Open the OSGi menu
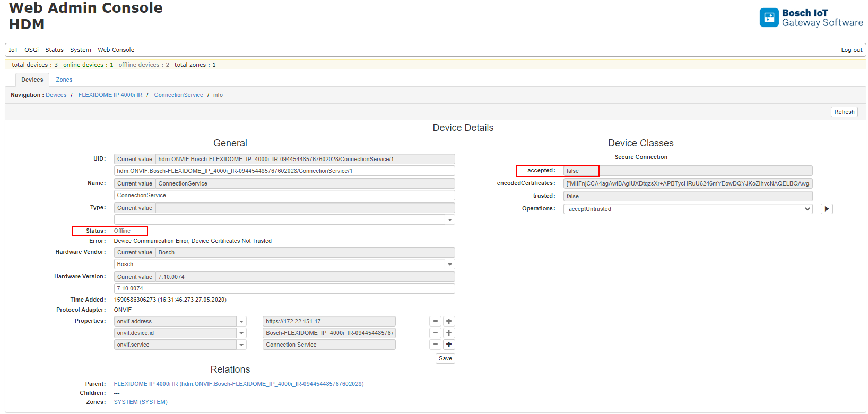 [x=31, y=50]
